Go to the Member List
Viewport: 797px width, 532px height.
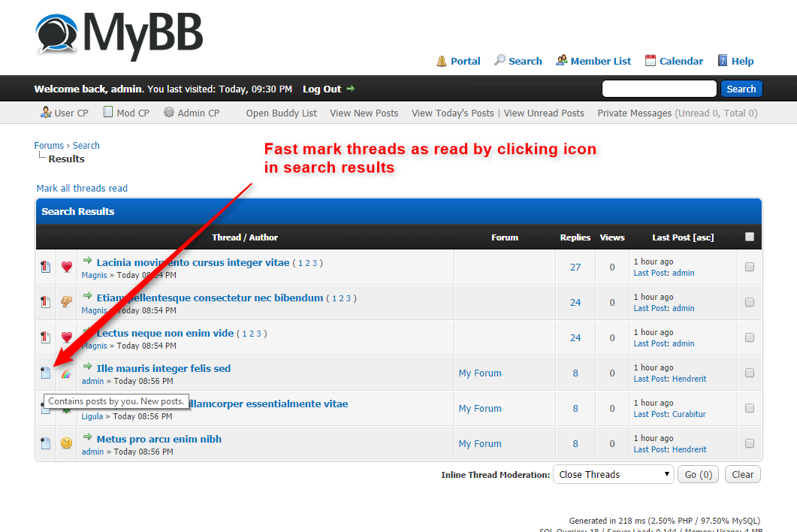[593, 61]
